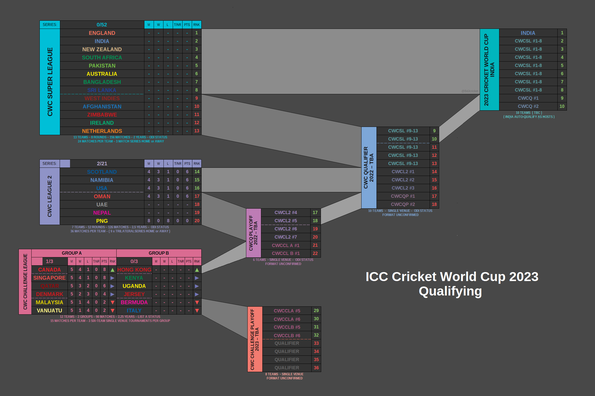The height and width of the screenshot is (396, 595).
Task: Click the 0/52 series counter
Action: (x=102, y=25)
